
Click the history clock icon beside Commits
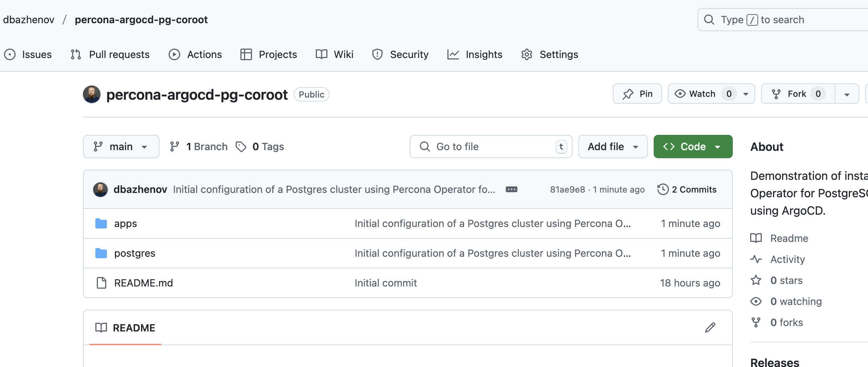tap(663, 189)
